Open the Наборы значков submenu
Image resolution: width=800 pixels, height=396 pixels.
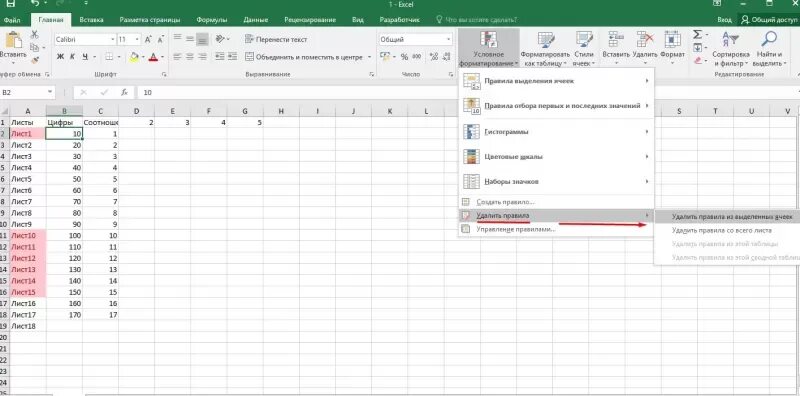coord(556,182)
